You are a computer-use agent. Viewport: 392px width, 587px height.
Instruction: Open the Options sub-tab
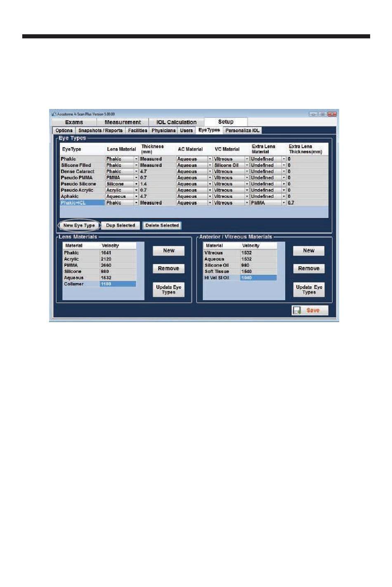pyautogui.click(x=64, y=130)
